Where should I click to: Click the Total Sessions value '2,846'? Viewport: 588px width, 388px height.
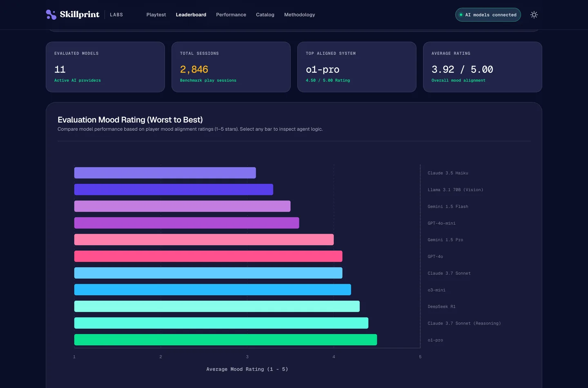[x=194, y=69]
